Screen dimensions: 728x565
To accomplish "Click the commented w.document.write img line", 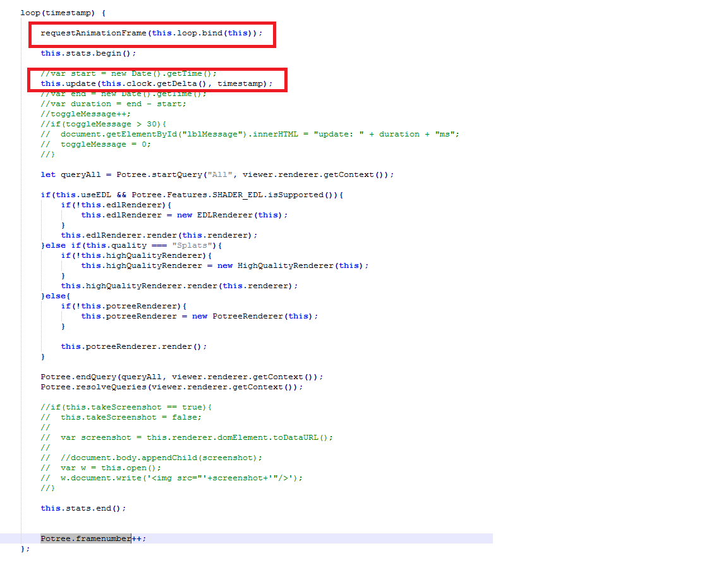I will click(x=172, y=478).
